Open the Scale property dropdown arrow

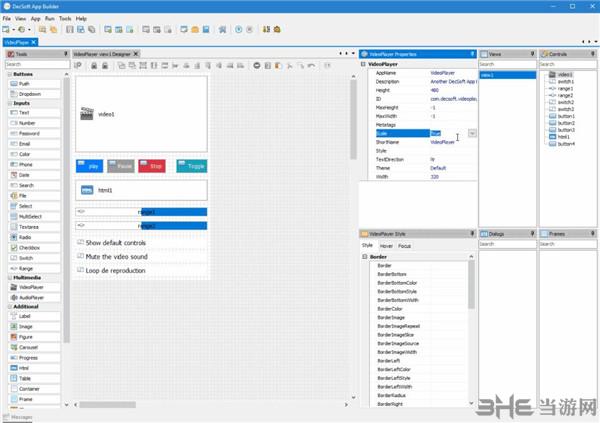[x=472, y=133]
